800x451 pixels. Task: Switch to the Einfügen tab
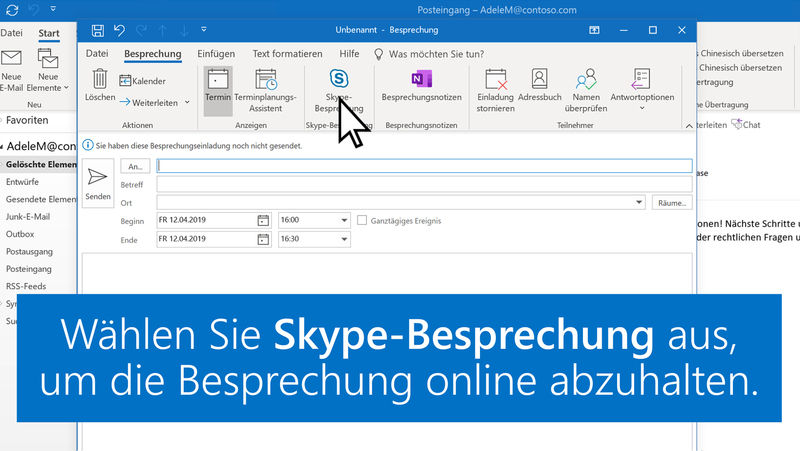(x=217, y=53)
